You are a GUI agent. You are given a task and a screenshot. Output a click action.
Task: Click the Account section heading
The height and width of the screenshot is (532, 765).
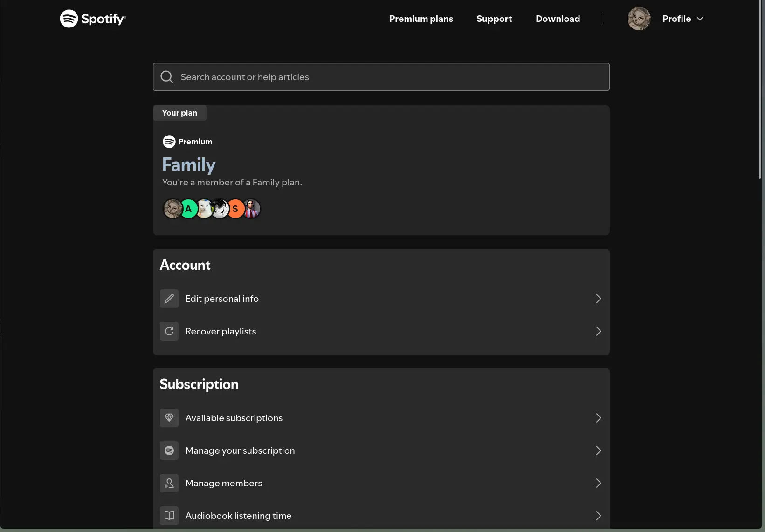[185, 265]
